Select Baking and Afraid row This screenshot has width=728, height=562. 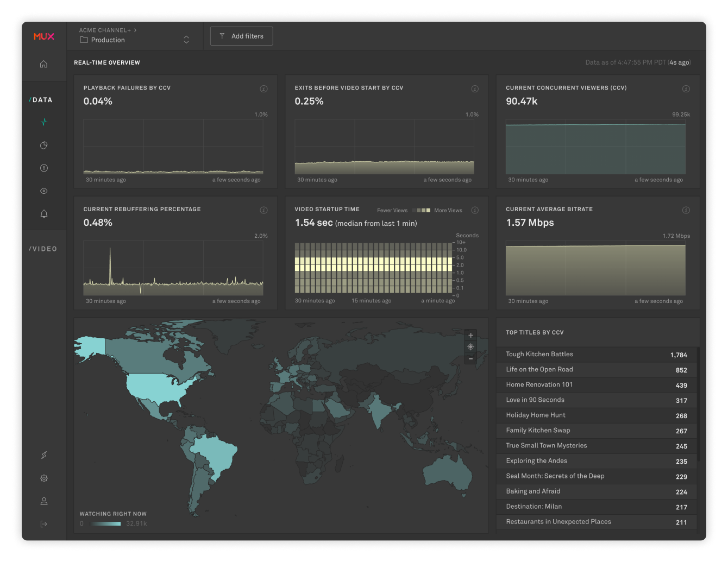(x=597, y=491)
